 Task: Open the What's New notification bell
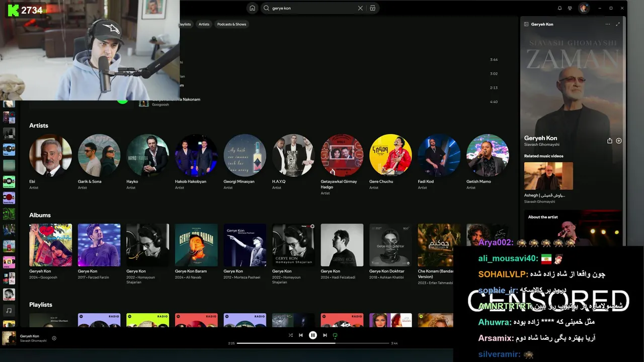pos(559,8)
